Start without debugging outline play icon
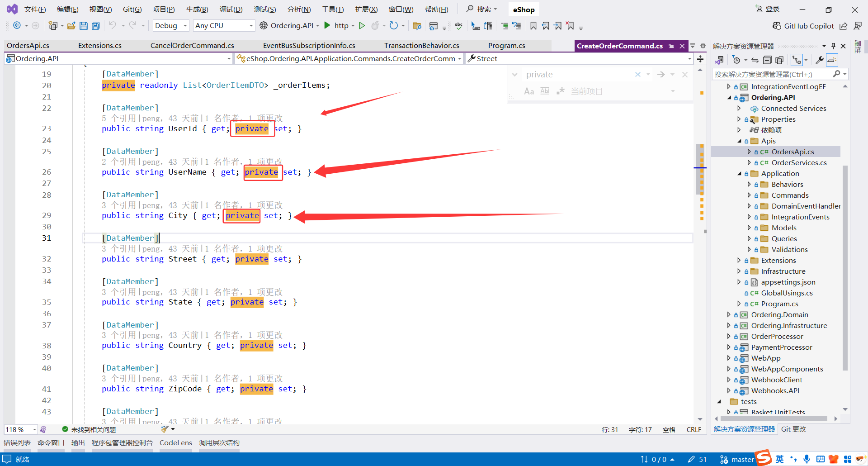 click(362, 25)
